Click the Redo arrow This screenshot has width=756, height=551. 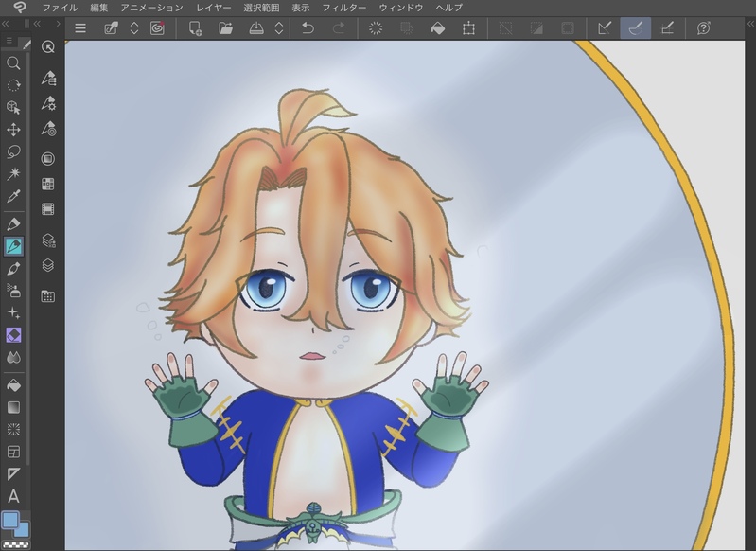coord(339,28)
